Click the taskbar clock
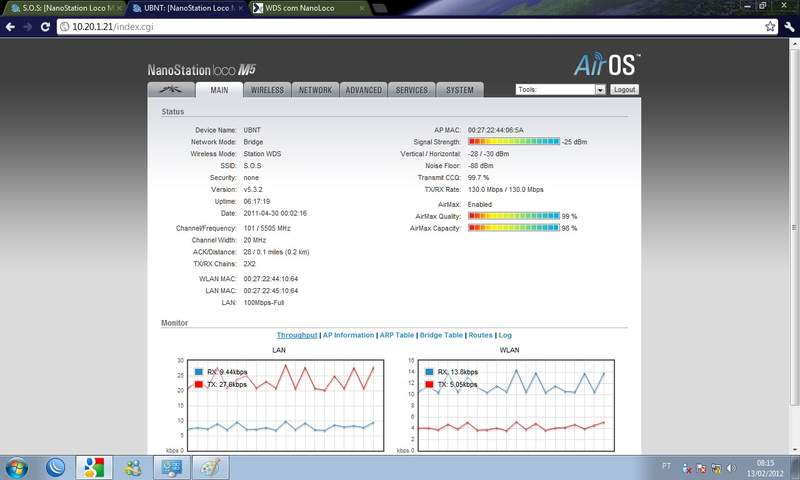The height and width of the screenshot is (480, 800). tap(765, 468)
